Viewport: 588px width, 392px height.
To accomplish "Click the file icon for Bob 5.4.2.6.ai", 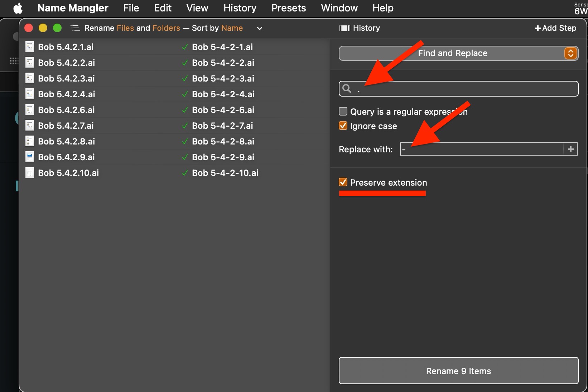I will pos(30,110).
